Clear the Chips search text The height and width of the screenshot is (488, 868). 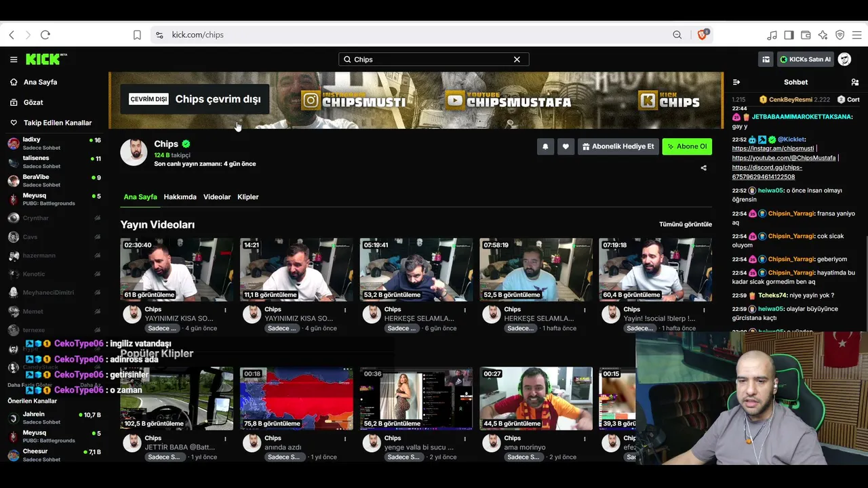(x=517, y=60)
